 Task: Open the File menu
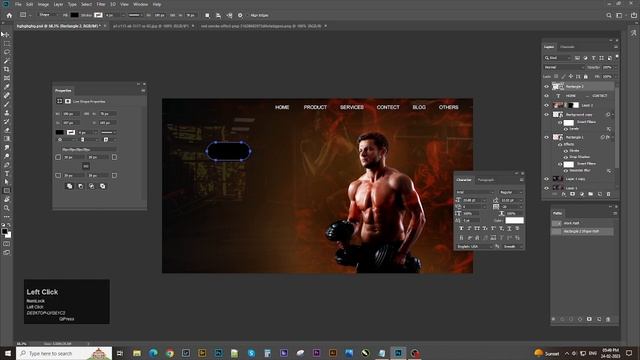coord(18,4)
